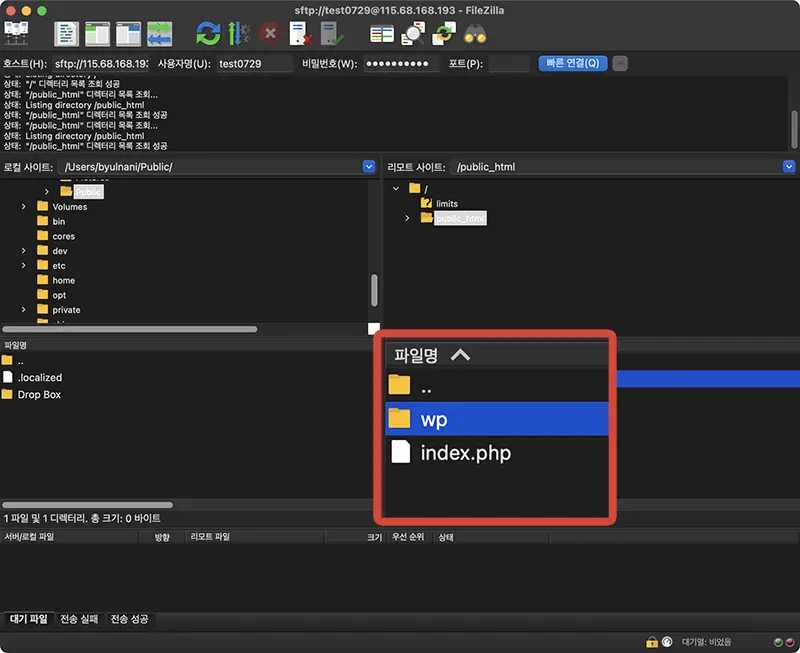The width and height of the screenshot is (800, 653).
Task: Click the green activity indicator LED
Action: point(778,642)
